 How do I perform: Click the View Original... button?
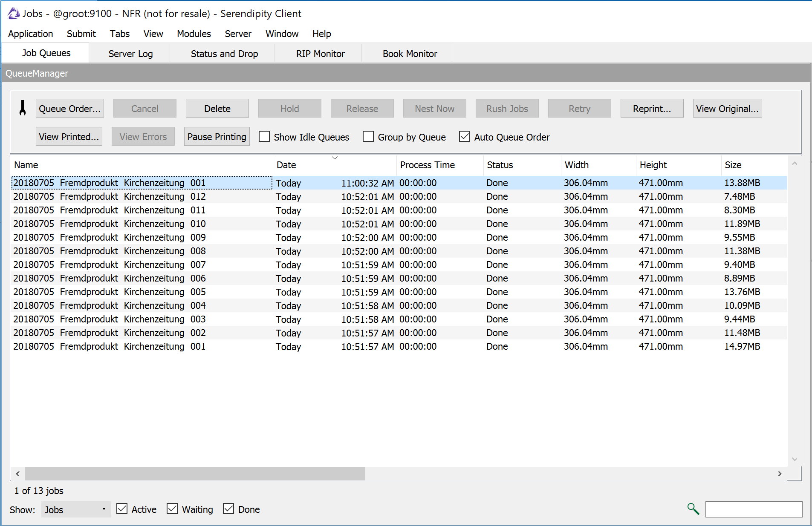pyautogui.click(x=728, y=109)
